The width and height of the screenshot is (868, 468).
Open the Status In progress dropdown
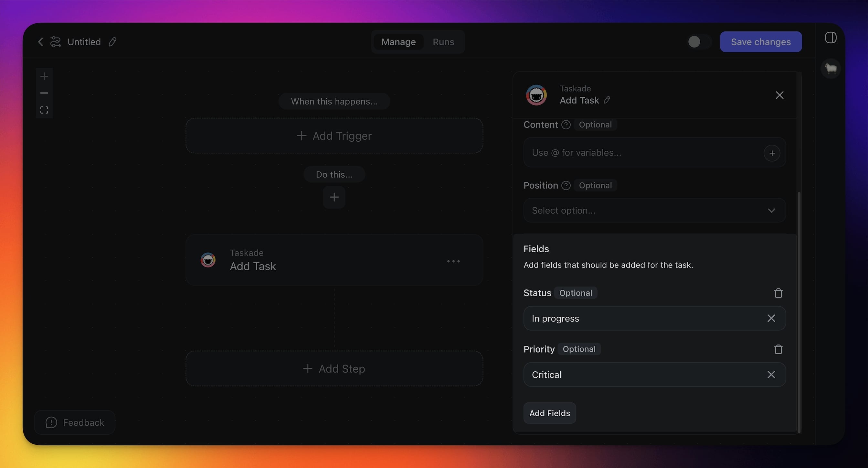[x=640, y=318]
